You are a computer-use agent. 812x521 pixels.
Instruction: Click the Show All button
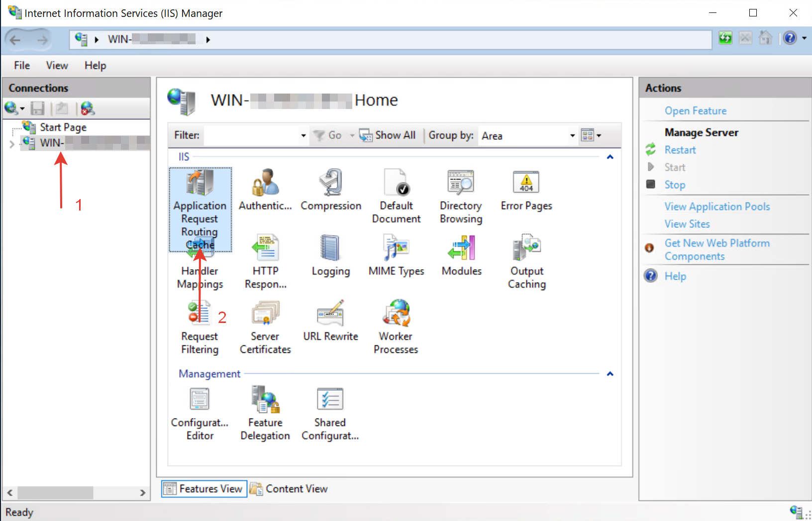[387, 135]
